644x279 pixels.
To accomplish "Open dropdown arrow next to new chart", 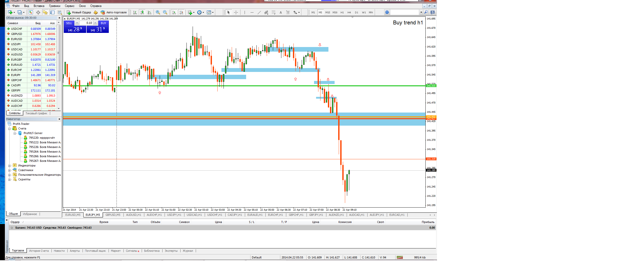I will (14, 12).
